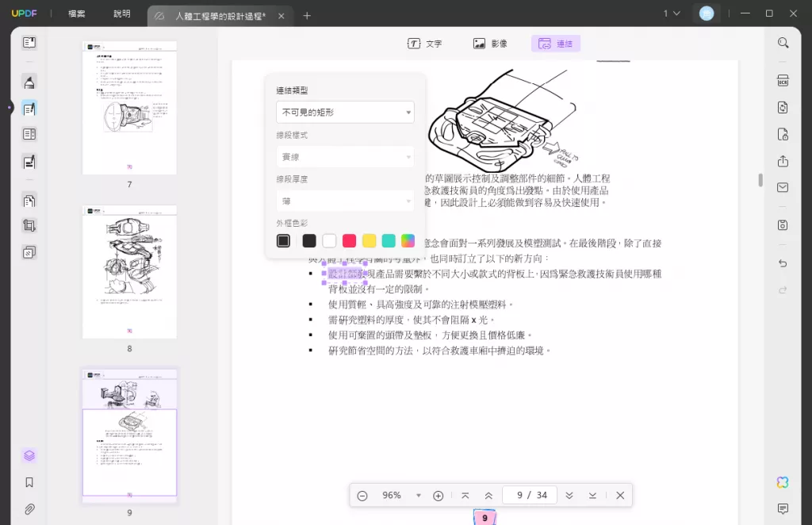Open the window count dropdown showing 1
The height and width of the screenshot is (525, 812).
click(x=671, y=13)
